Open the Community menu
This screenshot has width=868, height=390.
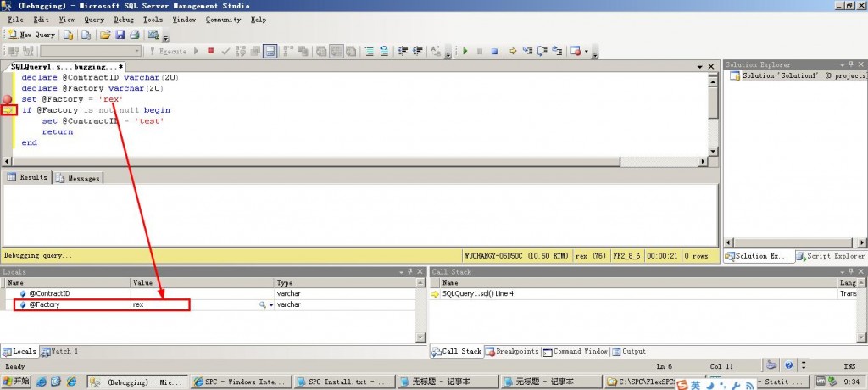point(223,19)
